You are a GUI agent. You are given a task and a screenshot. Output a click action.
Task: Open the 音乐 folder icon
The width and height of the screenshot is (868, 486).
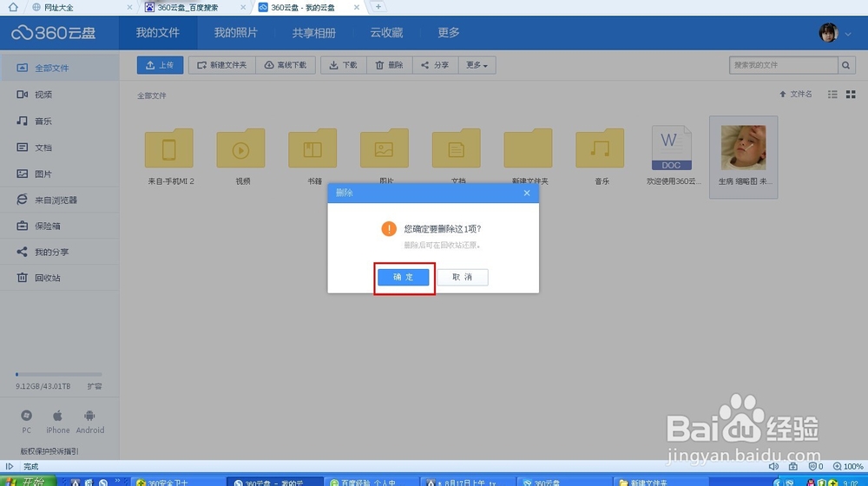pos(600,148)
